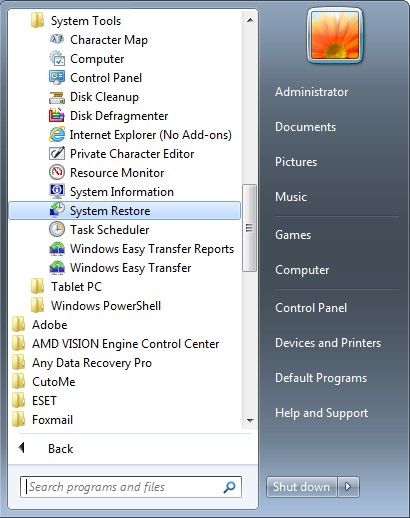Click the CutoMe folder icon
The image size is (410, 518).
point(19,382)
